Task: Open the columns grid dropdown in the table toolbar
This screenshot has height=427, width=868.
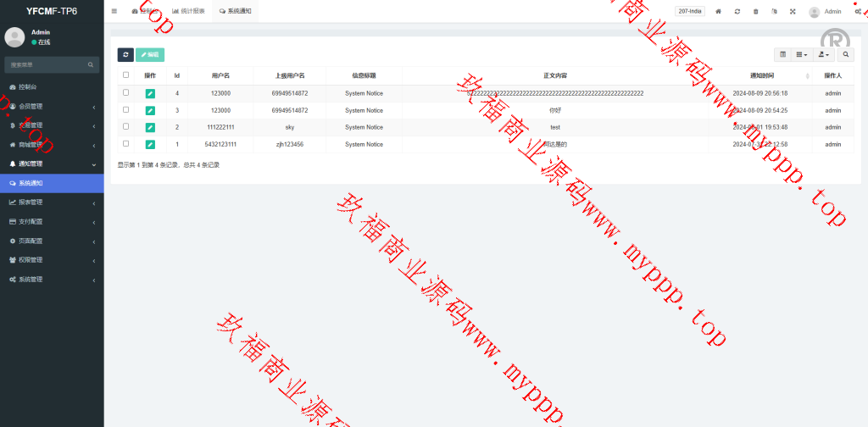Action: (x=801, y=54)
